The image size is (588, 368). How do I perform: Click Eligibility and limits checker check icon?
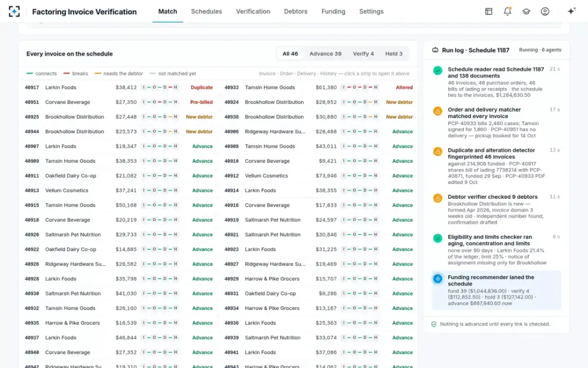pos(438,238)
